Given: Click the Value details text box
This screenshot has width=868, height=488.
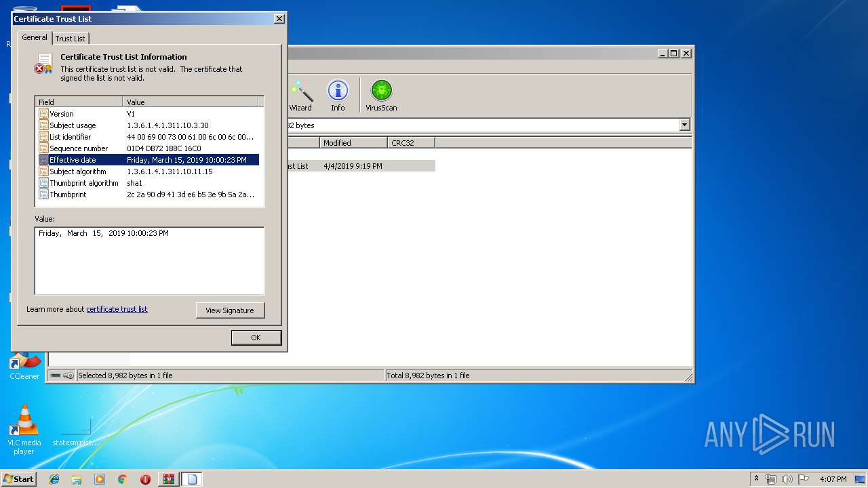Looking at the screenshot, I should (x=149, y=261).
